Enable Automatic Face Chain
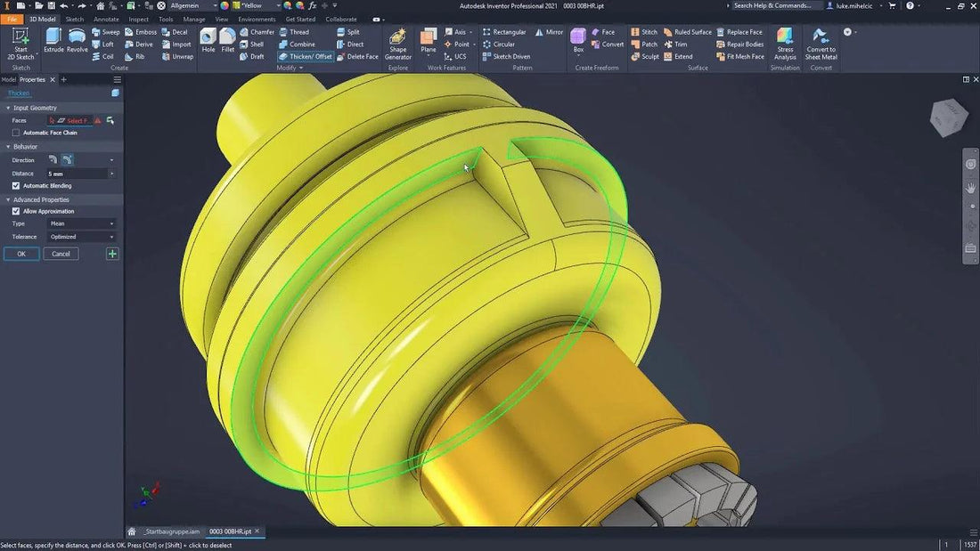980x551 pixels. point(16,132)
